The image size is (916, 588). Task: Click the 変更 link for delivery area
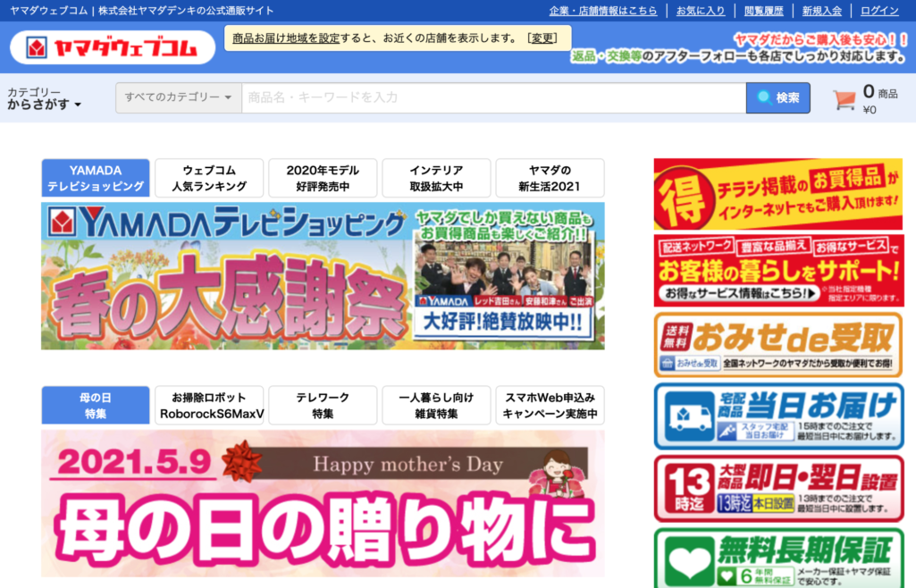[x=542, y=38]
